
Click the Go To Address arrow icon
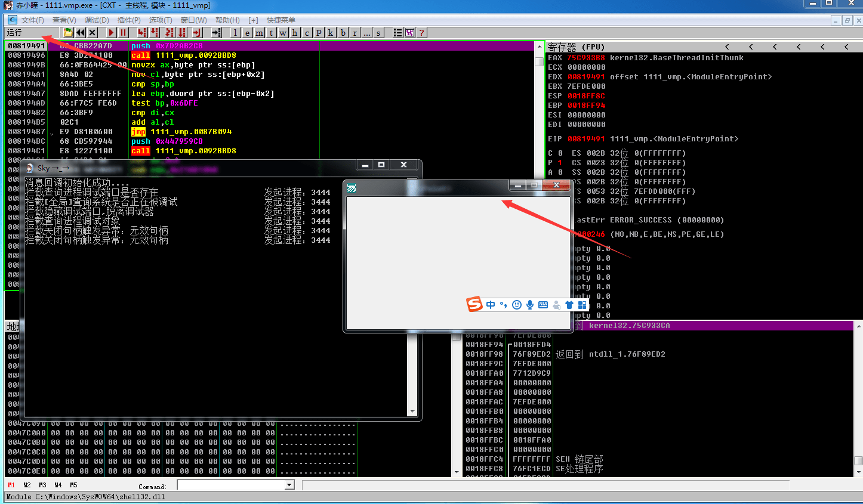216,33
